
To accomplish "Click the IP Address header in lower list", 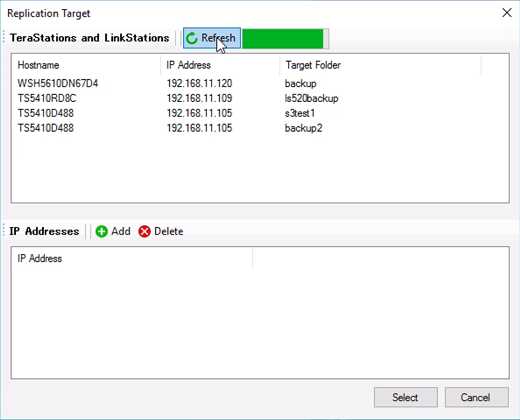I will 40,258.
